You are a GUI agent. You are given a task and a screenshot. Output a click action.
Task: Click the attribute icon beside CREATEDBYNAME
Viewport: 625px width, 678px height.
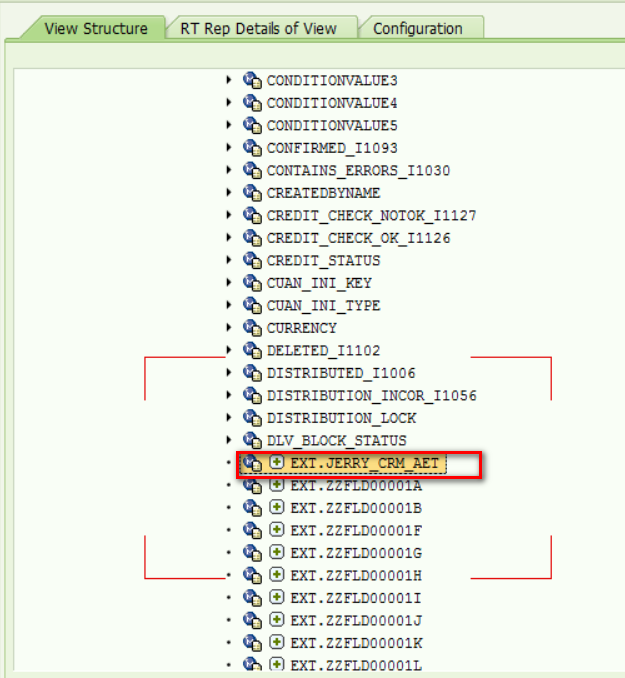pyautogui.click(x=252, y=193)
